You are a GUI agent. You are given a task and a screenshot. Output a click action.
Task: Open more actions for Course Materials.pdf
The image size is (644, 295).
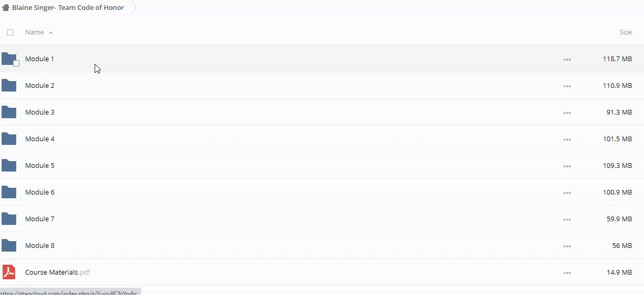(x=567, y=273)
